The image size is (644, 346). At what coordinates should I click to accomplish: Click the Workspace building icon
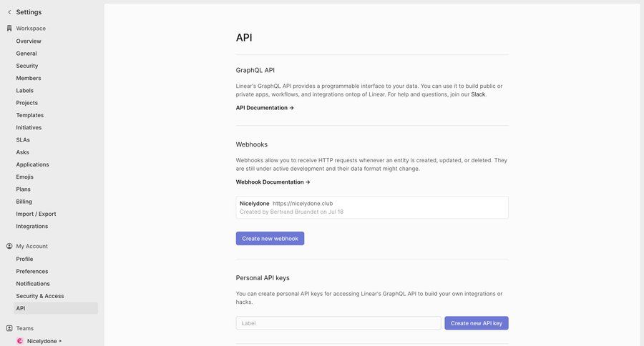click(9, 29)
